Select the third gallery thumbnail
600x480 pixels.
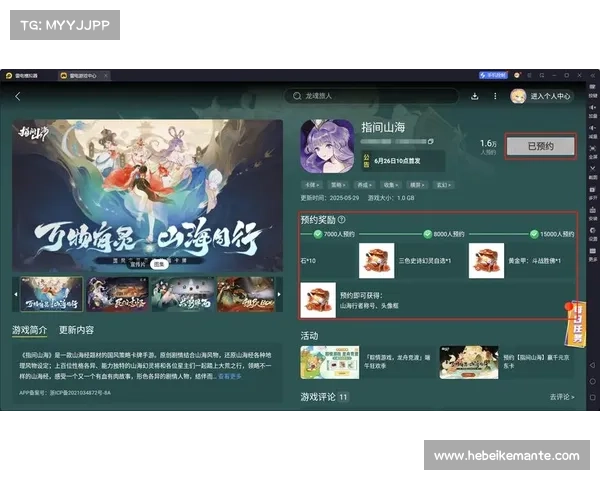tap(183, 294)
